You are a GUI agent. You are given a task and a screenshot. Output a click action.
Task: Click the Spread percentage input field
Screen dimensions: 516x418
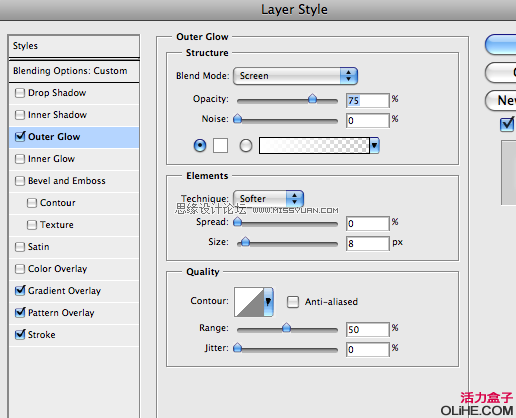[368, 223]
